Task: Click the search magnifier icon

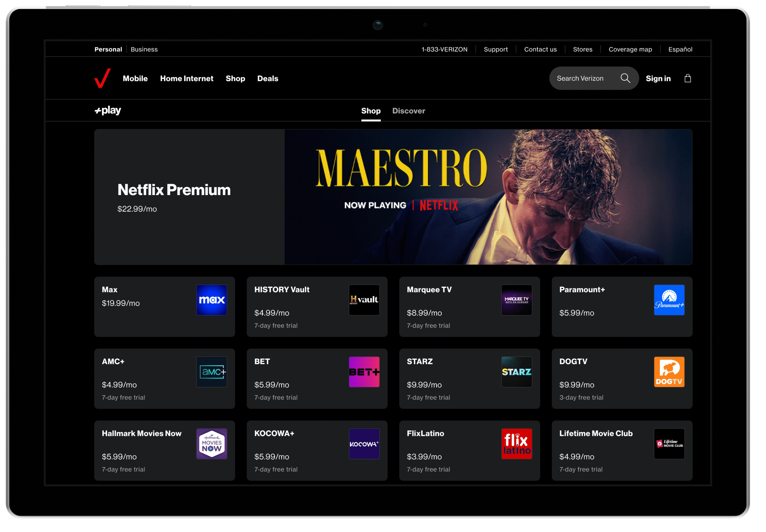Action: pos(625,78)
